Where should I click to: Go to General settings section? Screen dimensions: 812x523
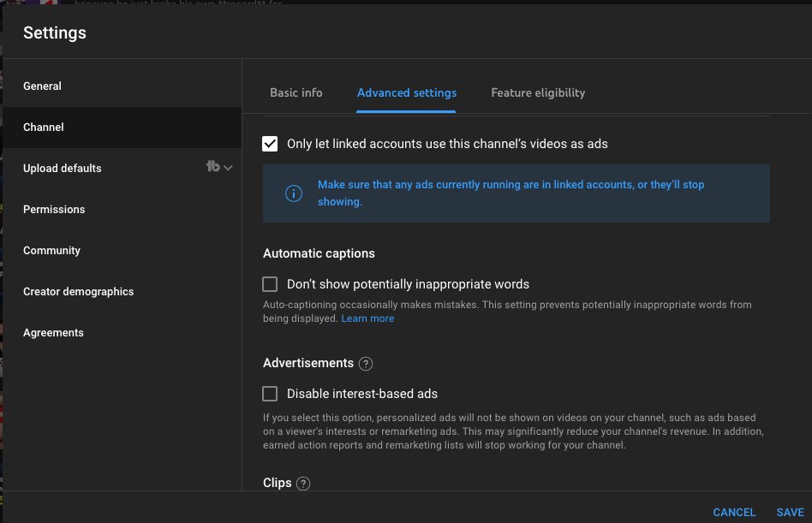pyautogui.click(x=42, y=86)
